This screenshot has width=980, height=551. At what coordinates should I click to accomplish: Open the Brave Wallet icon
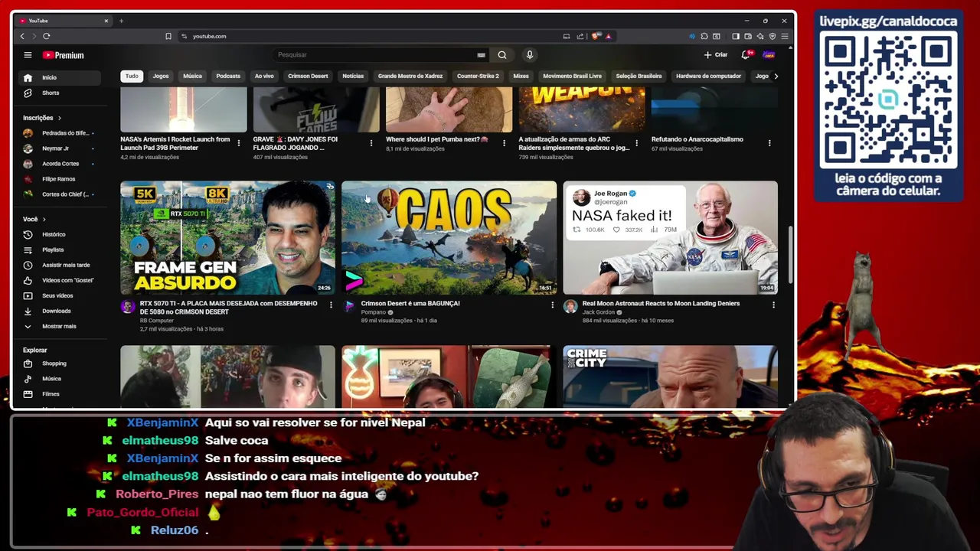[748, 36]
